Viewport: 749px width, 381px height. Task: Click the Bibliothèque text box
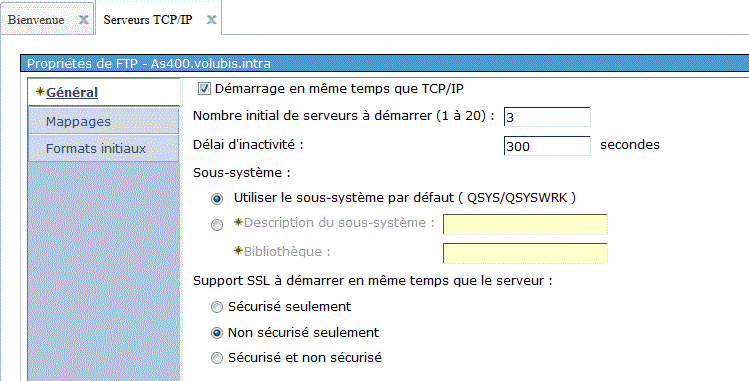click(525, 253)
